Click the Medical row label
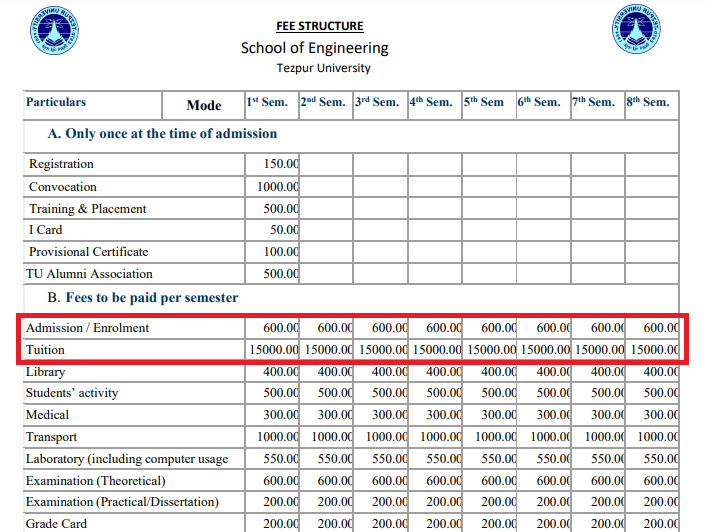Image resolution: width=707 pixels, height=532 pixels. (47, 415)
